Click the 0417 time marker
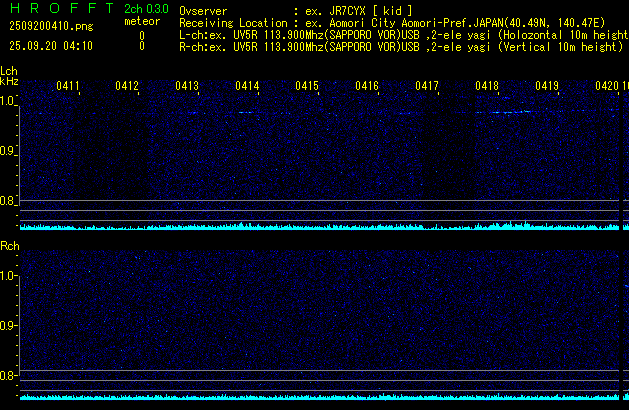The height and width of the screenshot is (410, 629). [x=427, y=87]
